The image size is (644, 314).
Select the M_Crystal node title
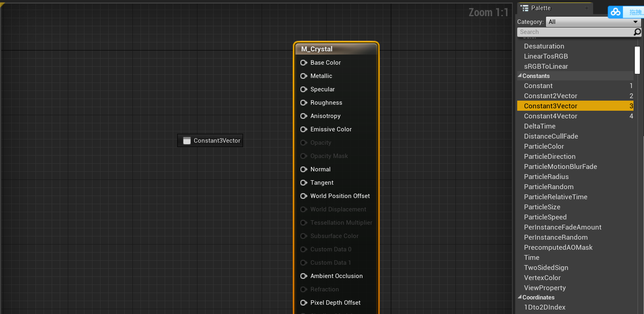317,49
